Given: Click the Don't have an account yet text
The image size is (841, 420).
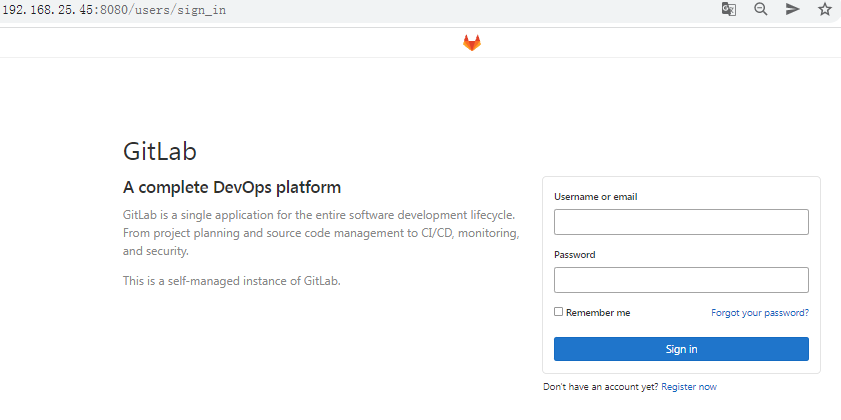Looking at the screenshot, I should click(601, 387).
